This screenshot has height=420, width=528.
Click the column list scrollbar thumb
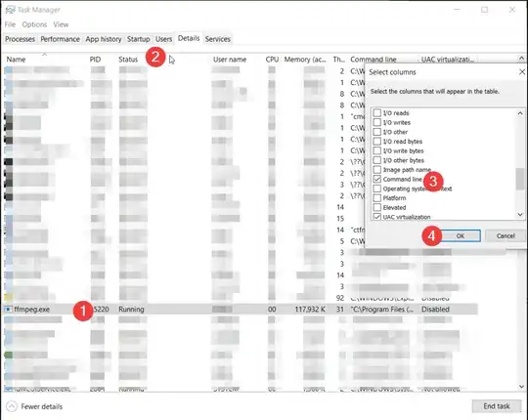(x=520, y=179)
